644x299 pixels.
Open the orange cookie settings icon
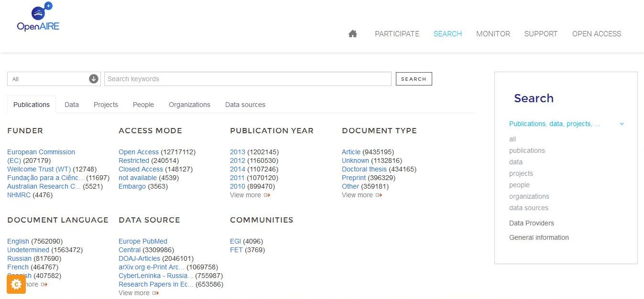[x=16, y=284]
